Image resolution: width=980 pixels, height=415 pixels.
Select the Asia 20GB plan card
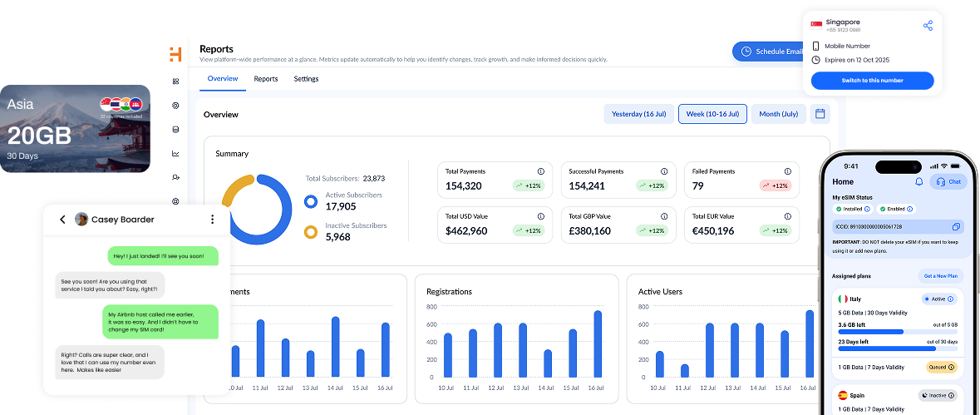pyautogui.click(x=75, y=128)
